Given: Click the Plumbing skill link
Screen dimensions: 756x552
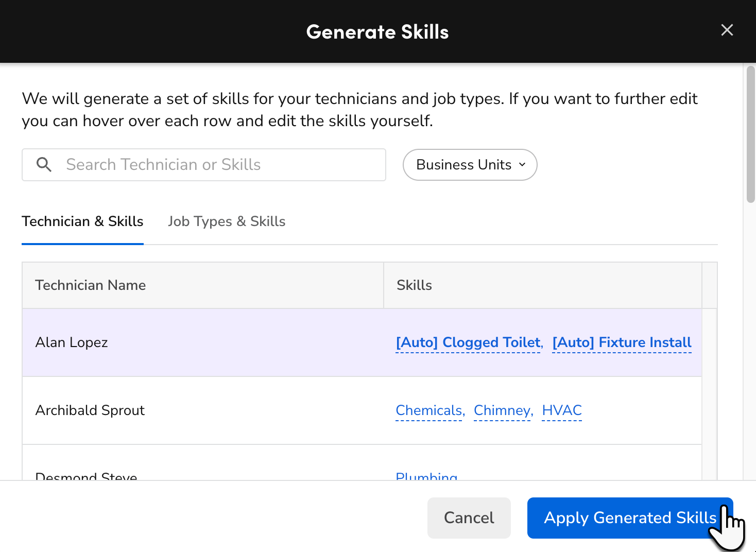Looking at the screenshot, I should point(426,476).
